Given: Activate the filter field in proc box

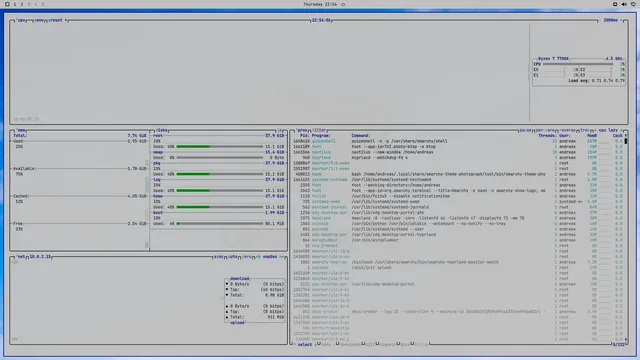Looking at the screenshot, I should point(319,130).
